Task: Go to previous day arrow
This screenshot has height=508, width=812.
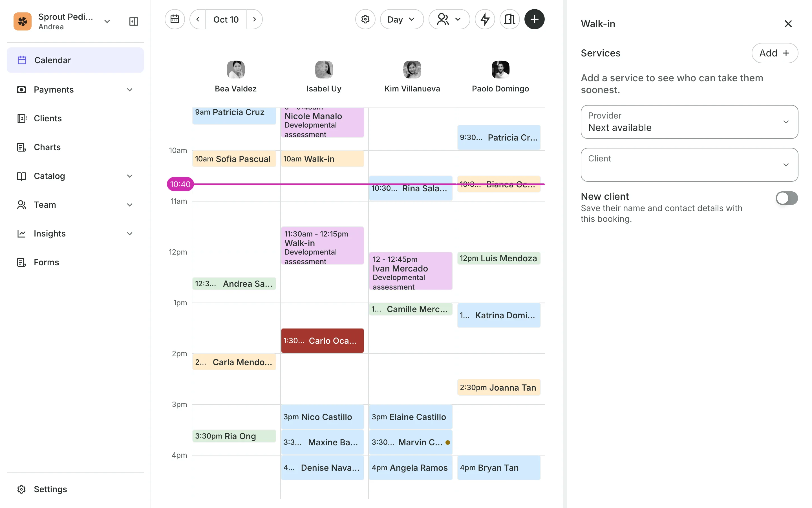Action: pyautogui.click(x=198, y=19)
